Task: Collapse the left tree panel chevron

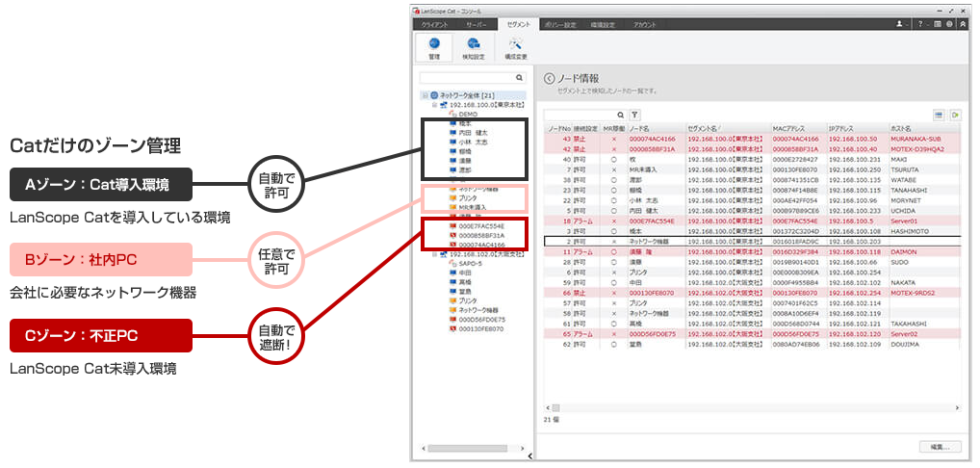Action: point(530,456)
